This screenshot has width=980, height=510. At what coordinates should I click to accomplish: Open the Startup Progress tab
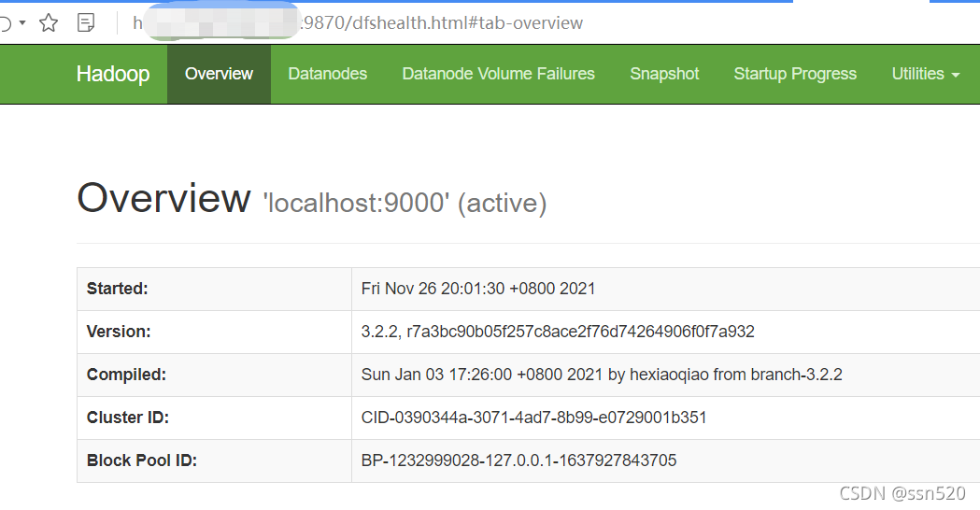tap(795, 74)
